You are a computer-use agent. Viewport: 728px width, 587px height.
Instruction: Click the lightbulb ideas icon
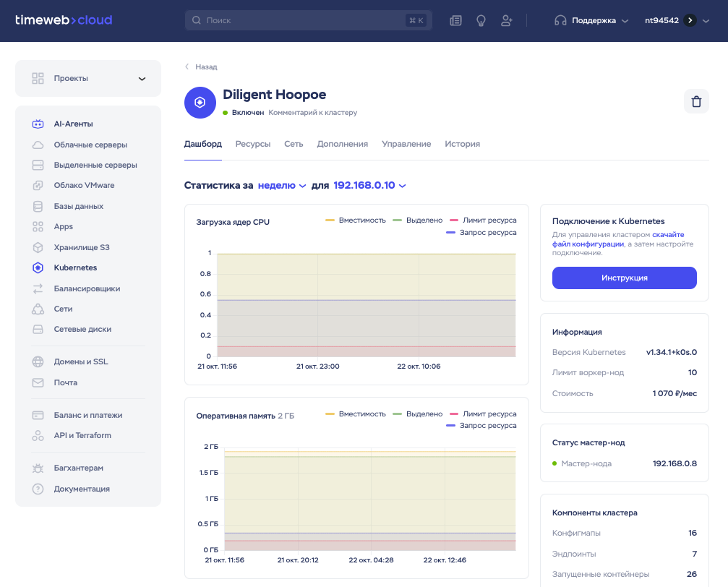481,21
